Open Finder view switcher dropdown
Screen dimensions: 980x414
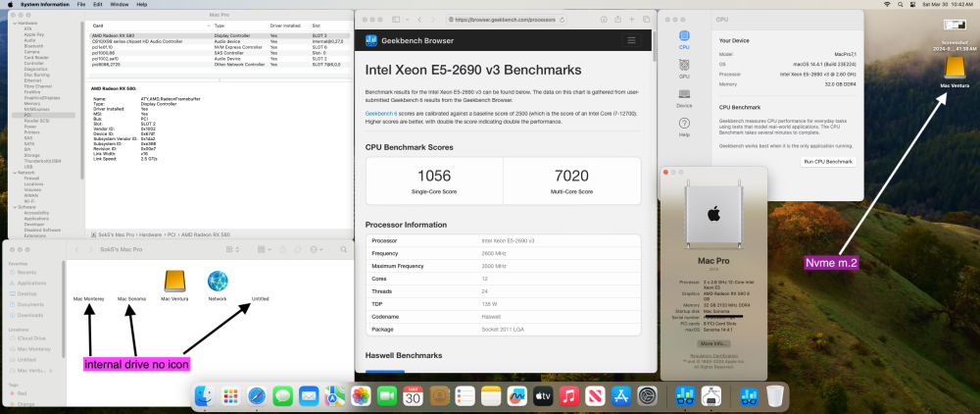click(232, 249)
